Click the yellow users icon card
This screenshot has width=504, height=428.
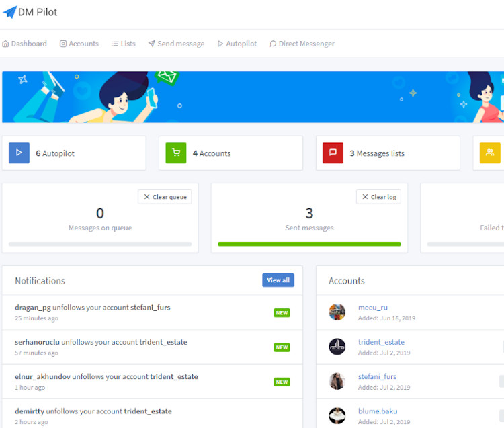pyautogui.click(x=490, y=153)
